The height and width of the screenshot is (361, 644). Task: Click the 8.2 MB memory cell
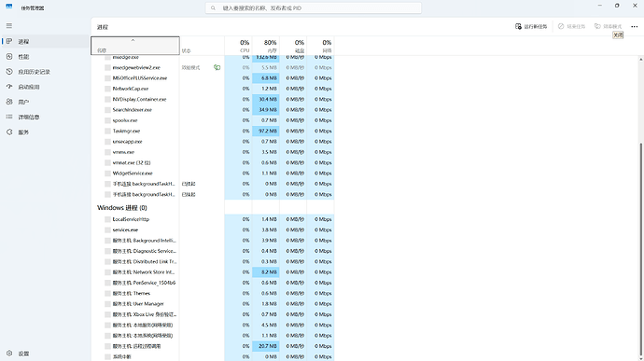click(266, 272)
